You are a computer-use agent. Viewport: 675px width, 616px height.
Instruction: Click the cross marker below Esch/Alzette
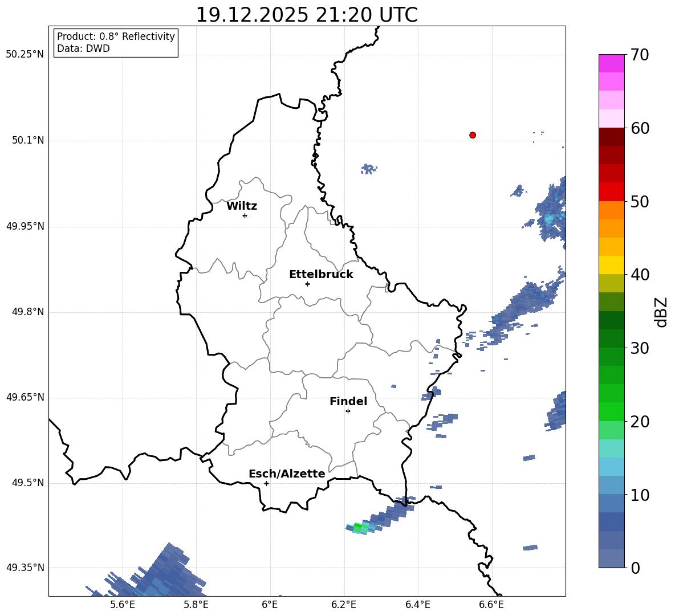[x=266, y=483]
